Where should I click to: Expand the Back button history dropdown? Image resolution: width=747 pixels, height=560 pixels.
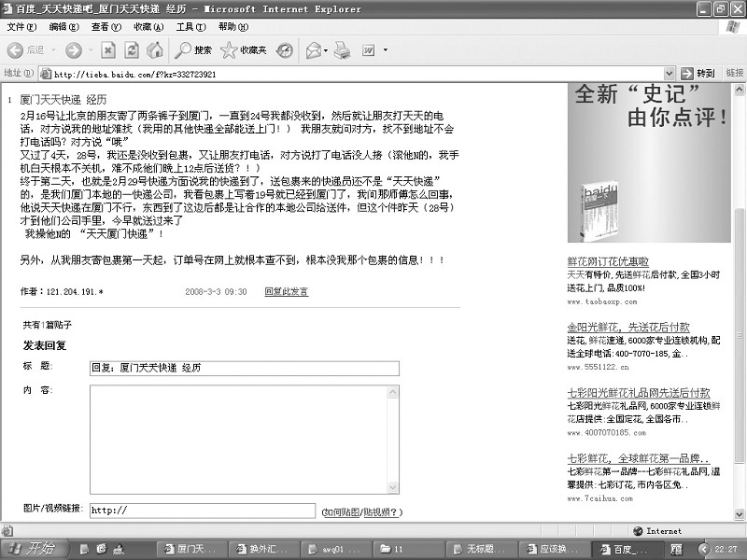(52, 50)
